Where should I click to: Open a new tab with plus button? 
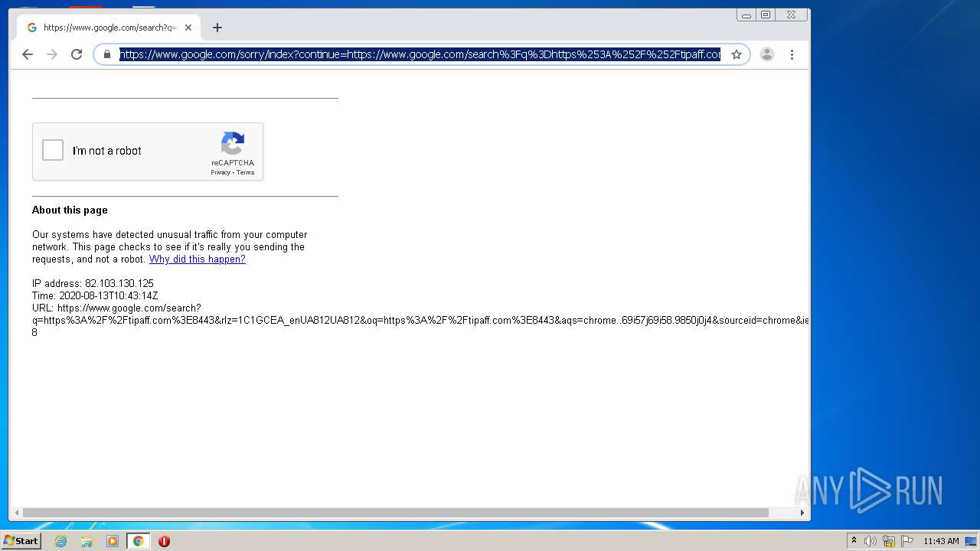[217, 28]
